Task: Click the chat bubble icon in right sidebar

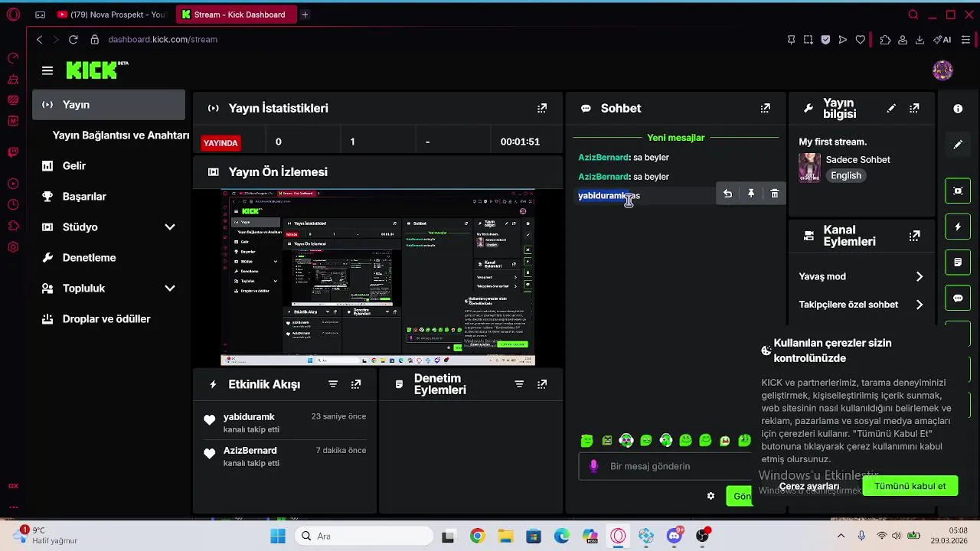Action: click(x=958, y=298)
